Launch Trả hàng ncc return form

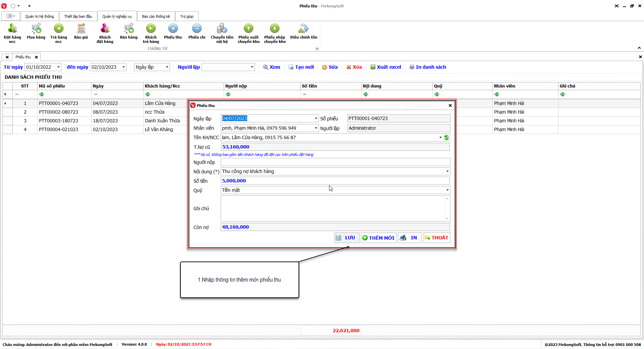point(59,33)
